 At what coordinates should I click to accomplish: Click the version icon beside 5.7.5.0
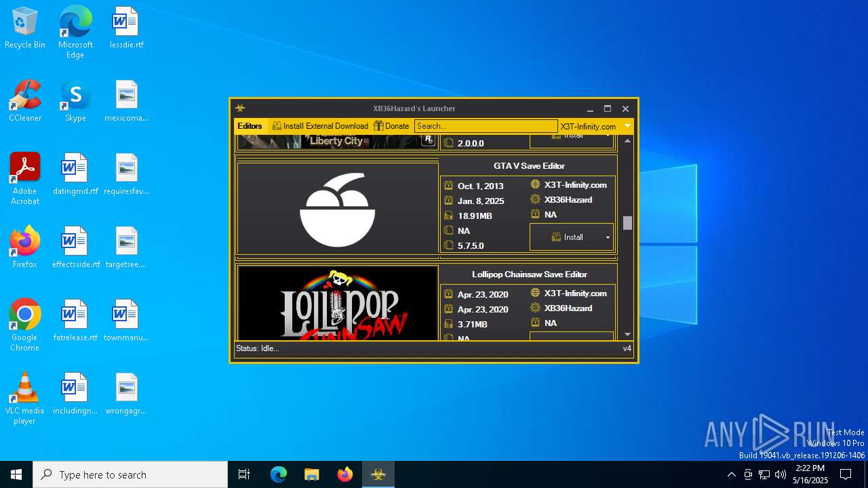(448, 245)
